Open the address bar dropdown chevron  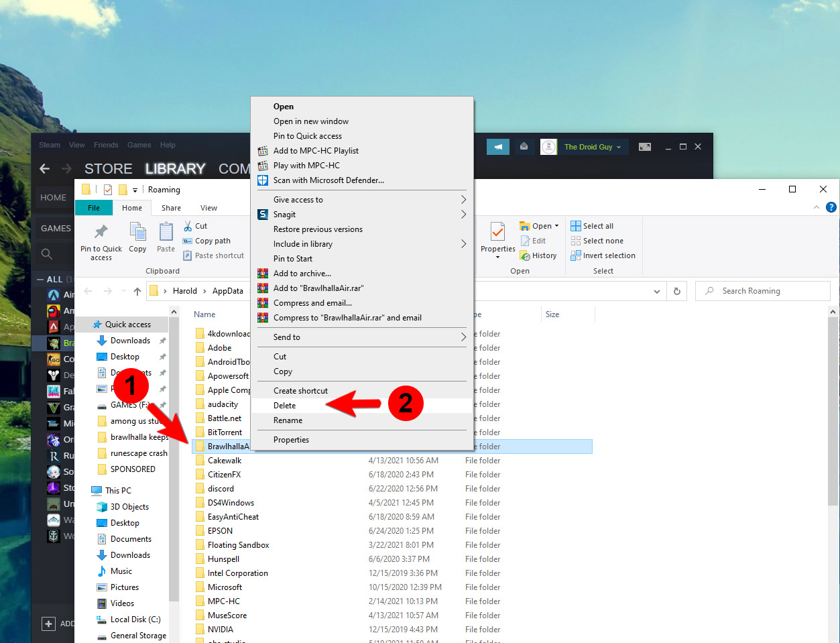657,291
